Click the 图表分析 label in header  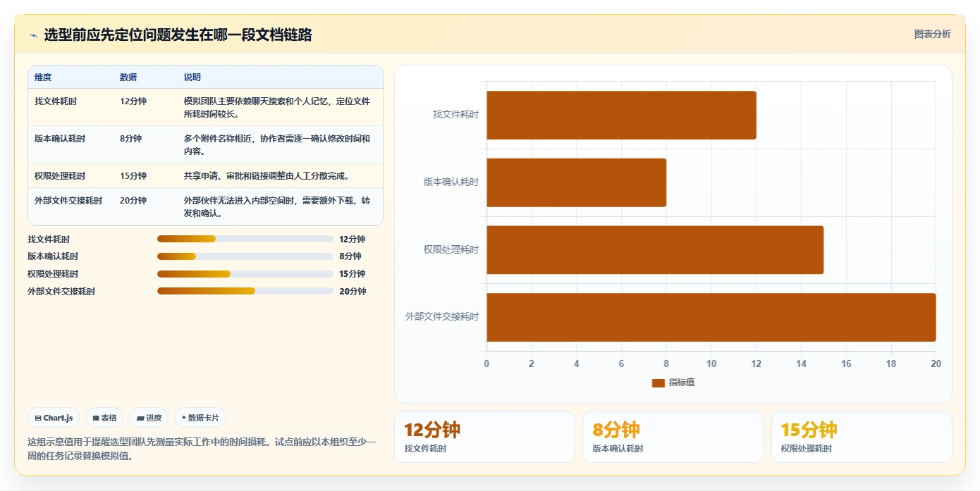(932, 34)
